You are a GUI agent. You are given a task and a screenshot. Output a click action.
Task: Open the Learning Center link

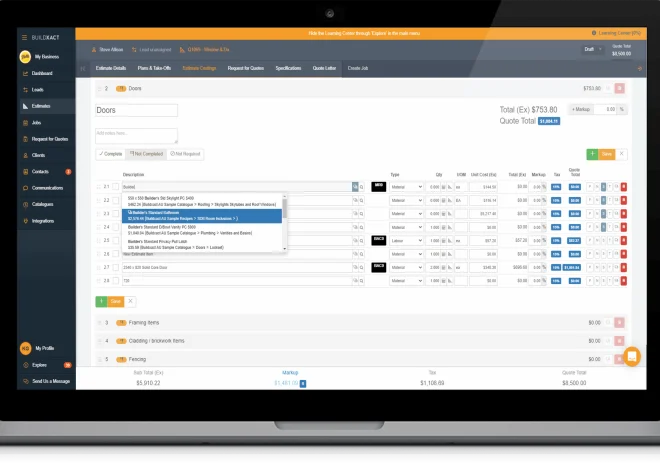pos(616,33)
